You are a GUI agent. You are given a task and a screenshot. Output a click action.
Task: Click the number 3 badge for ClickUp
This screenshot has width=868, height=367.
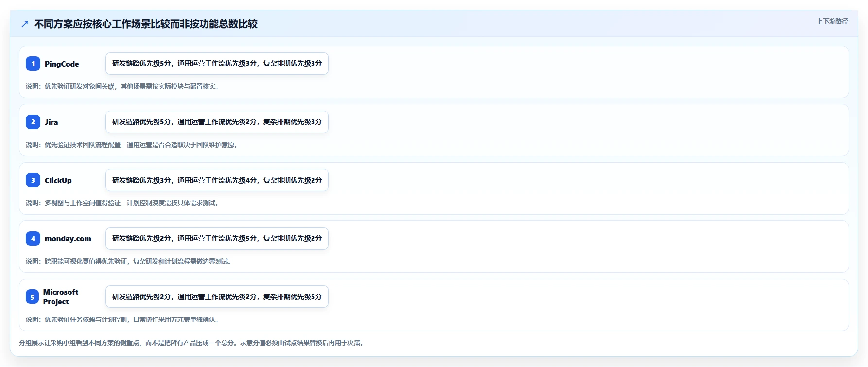[x=33, y=180]
